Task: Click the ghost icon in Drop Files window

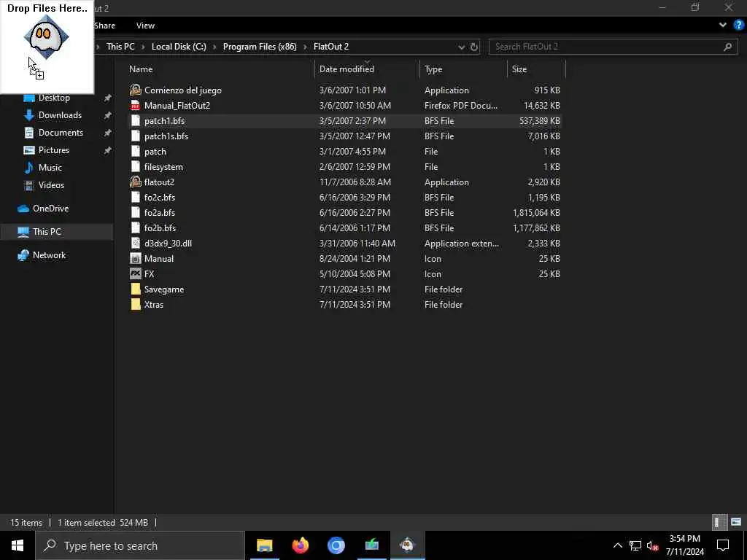Action: (46, 36)
